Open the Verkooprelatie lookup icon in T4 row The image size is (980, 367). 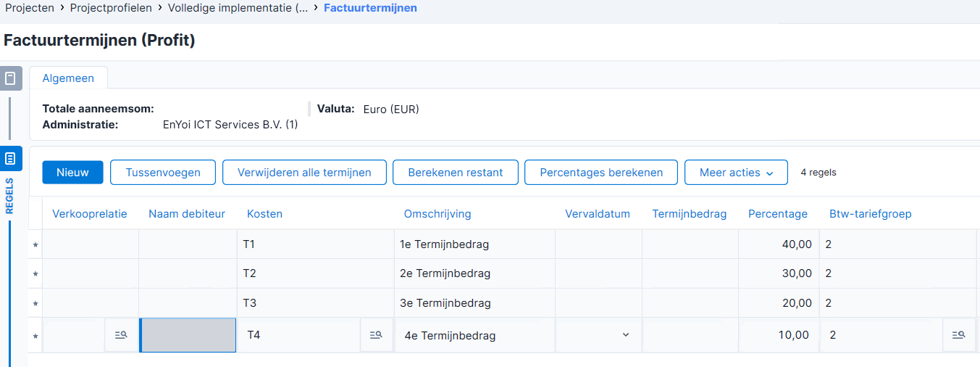[121, 335]
